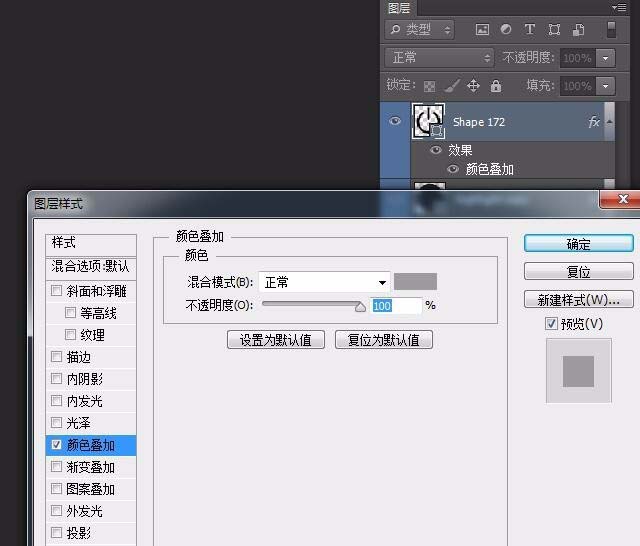Click the lock all padlock icon
Viewport: 640px width, 546px height.
496,86
